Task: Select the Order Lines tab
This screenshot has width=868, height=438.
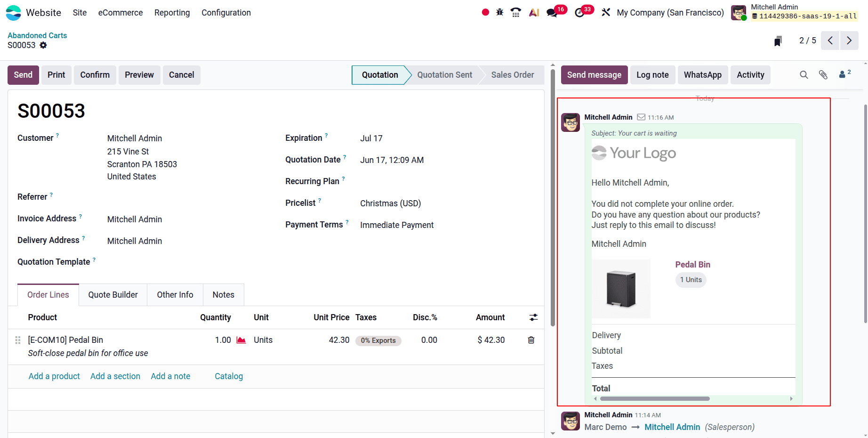Action: tap(48, 295)
